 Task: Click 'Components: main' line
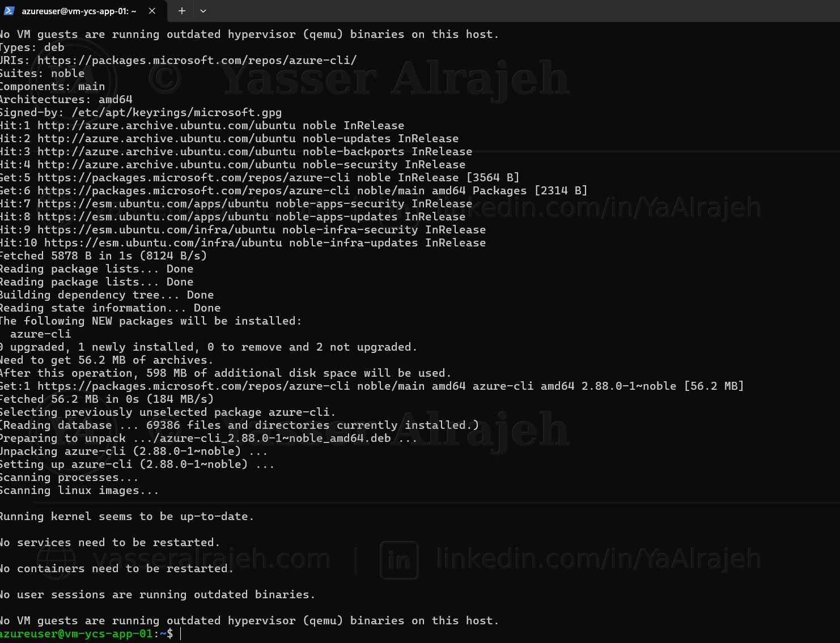click(53, 86)
